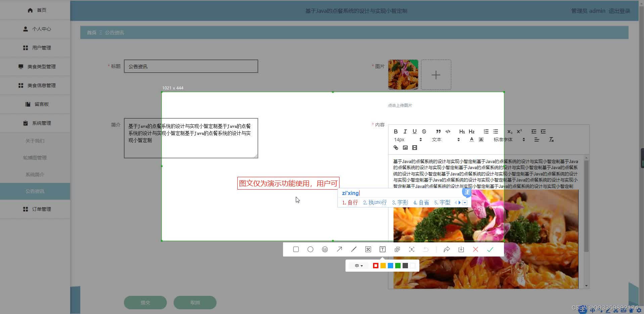
Task: Open the 轮播图管理 submenu item
Action: tap(35, 158)
